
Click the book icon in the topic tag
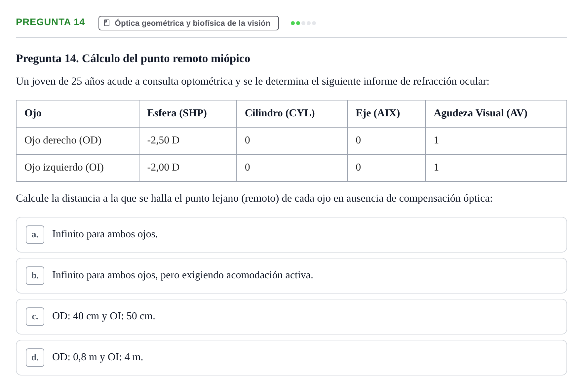tap(107, 23)
